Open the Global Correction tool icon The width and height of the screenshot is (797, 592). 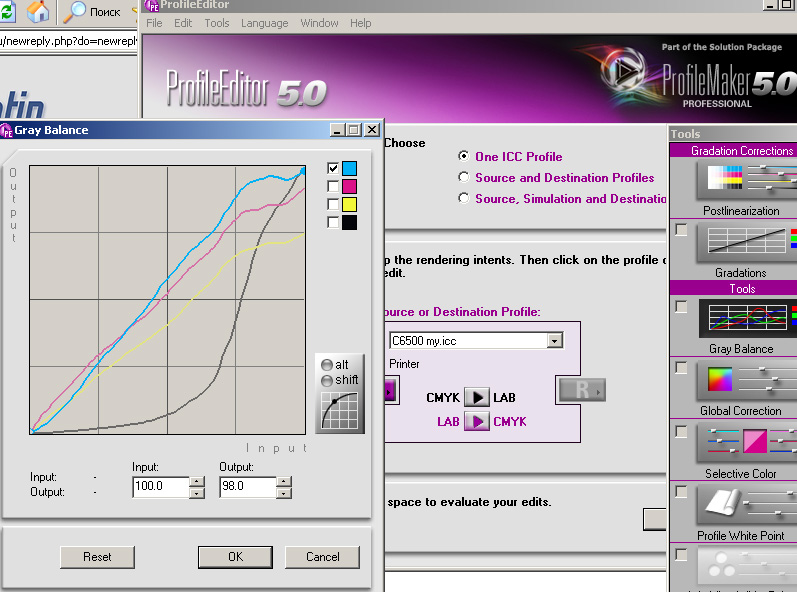click(x=746, y=381)
